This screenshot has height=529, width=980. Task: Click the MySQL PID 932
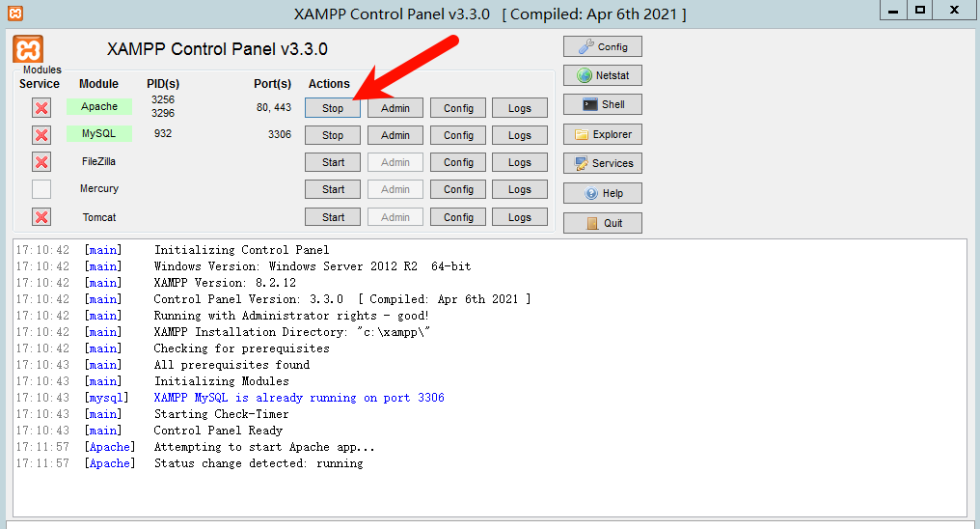[x=162, y=133]
